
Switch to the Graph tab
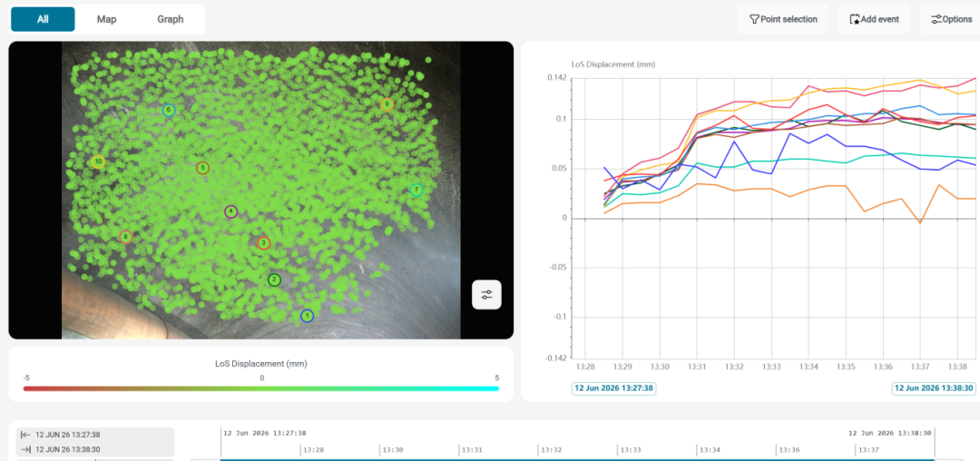[x=171, y=19]
